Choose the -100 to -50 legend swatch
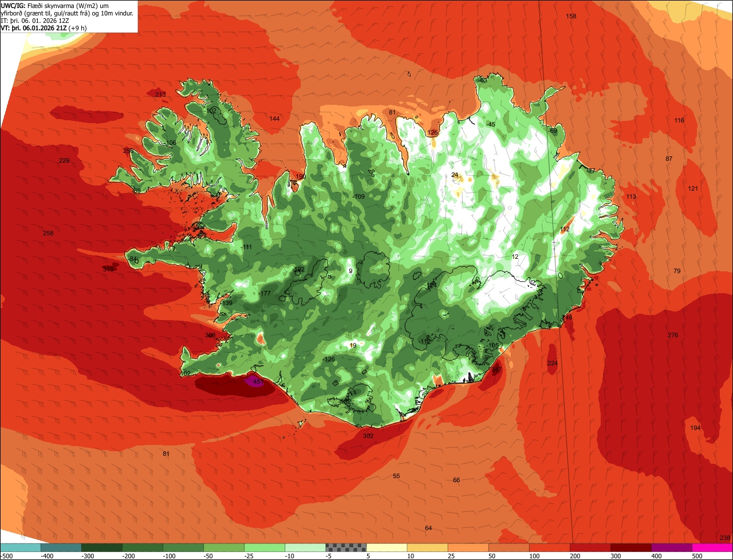The image size is (733, 560). pyautogui.click(x=183, y=547)
